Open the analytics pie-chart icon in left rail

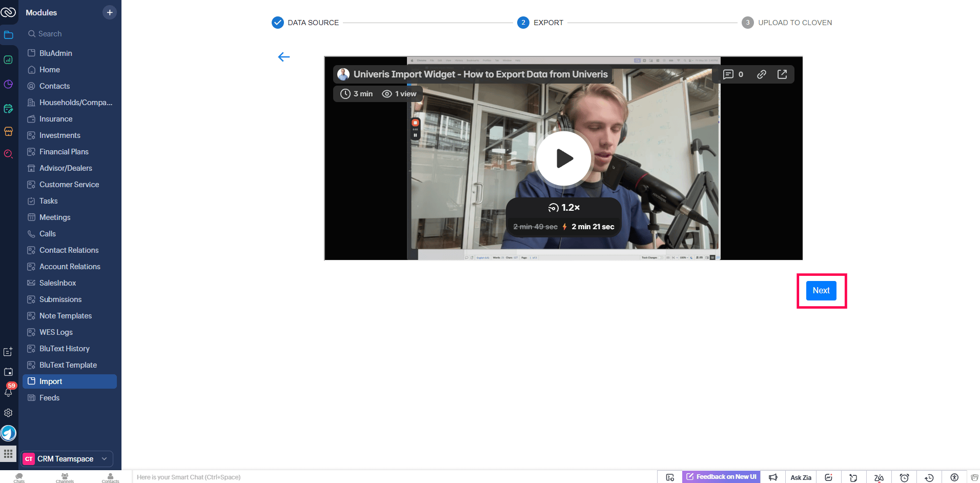tap(8, 84)
